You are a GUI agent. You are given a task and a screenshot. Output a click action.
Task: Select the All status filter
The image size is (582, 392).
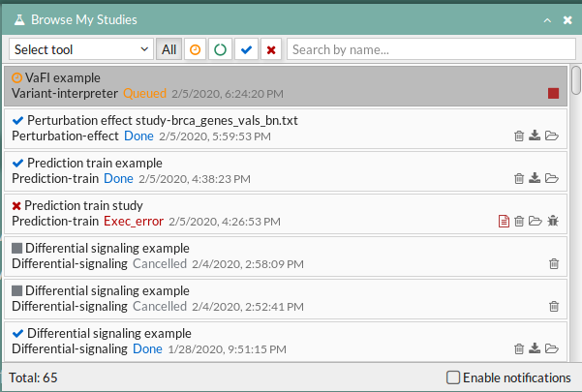click(x=168, y=49)
